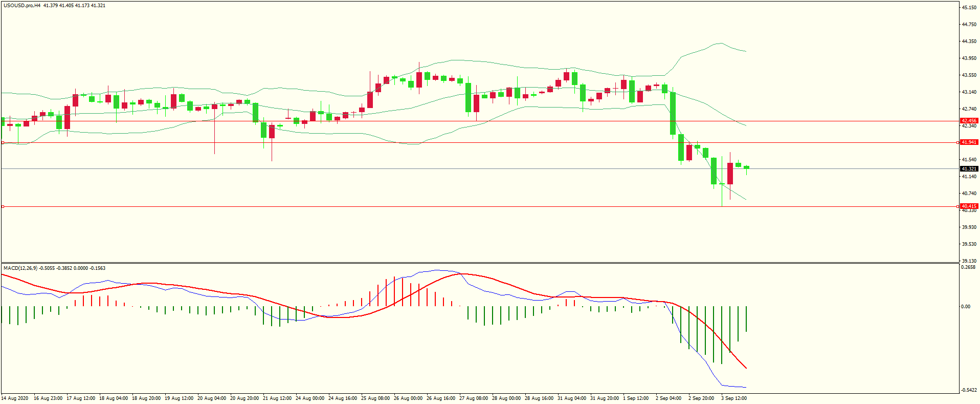Click the 31 Aug 20:00 time label
Screen dimensions: 980x404
pos(605,398)
